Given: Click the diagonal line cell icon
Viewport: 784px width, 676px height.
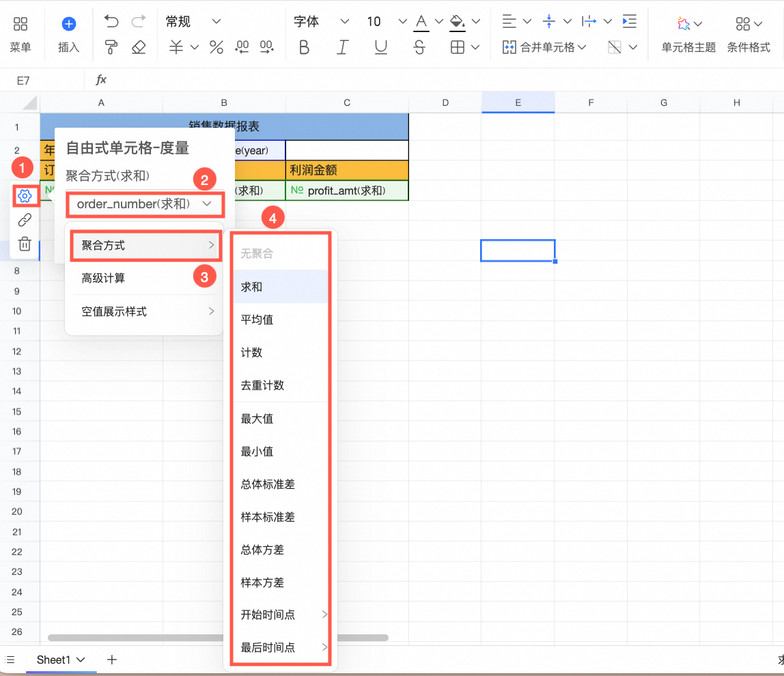Looking at the screenshot, I should point(614,47).
